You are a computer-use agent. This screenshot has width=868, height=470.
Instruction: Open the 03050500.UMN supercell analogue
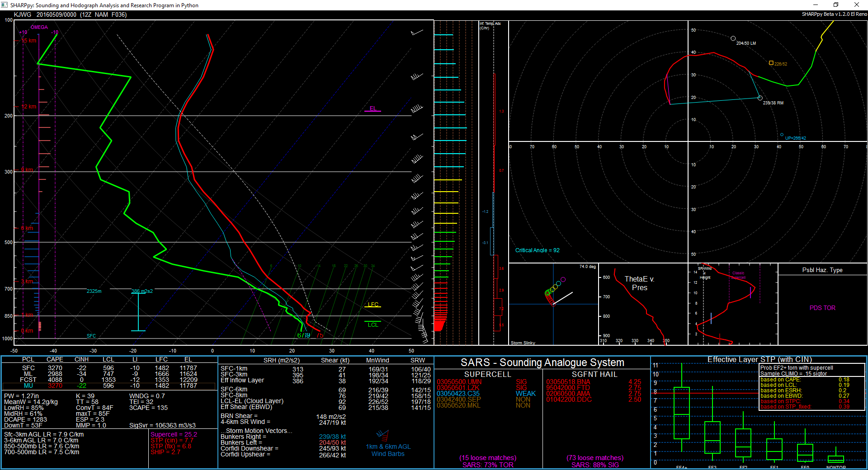(x=459, y=382)
